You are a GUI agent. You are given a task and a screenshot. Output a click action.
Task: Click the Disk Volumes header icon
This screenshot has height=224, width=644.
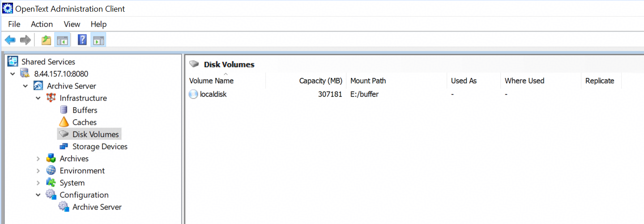[194, 64]
